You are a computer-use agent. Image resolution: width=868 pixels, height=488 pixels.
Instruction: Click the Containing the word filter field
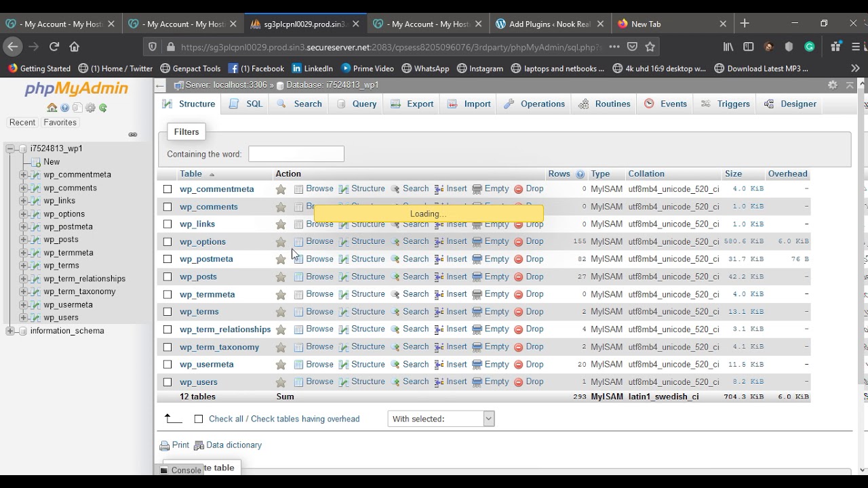coord(296,154)
